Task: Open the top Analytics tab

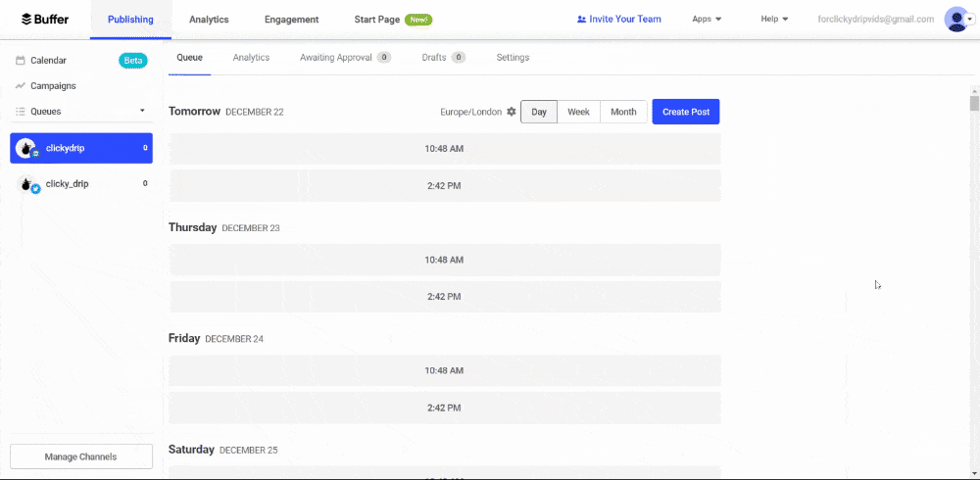Action: click(x=209, y=20)
